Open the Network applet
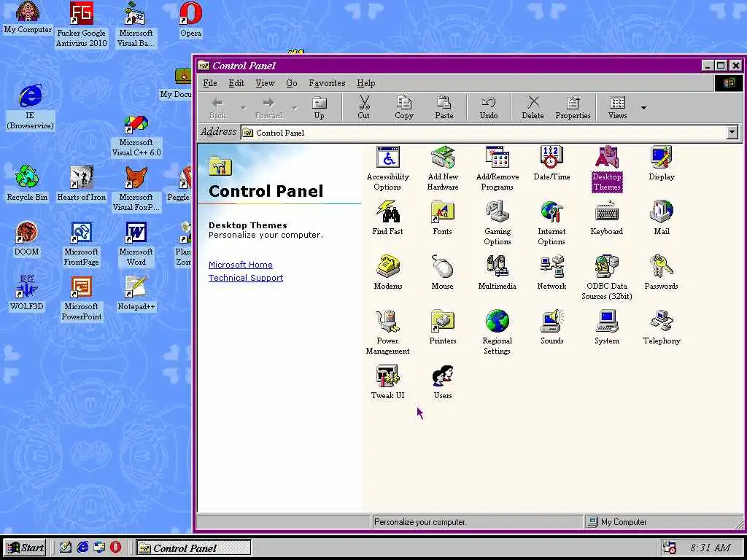Image resolution: width=747 pixels, height=560 pixels. (x=551, y=273)
